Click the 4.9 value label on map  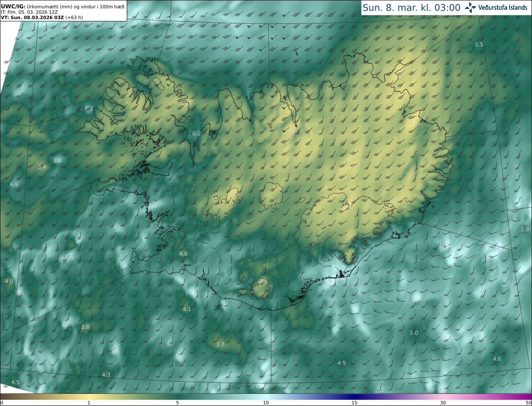342,363
